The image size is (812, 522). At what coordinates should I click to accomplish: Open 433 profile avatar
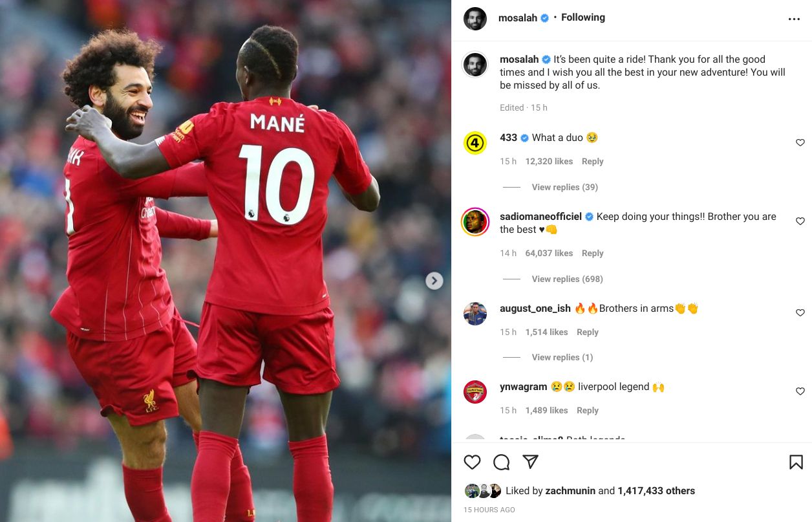tap(475, 143)
